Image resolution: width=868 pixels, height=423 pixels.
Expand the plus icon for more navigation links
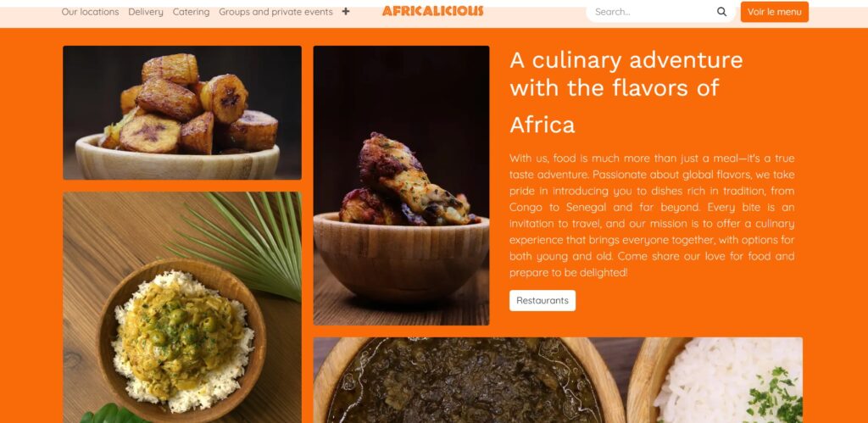click(x=346, y=12)
